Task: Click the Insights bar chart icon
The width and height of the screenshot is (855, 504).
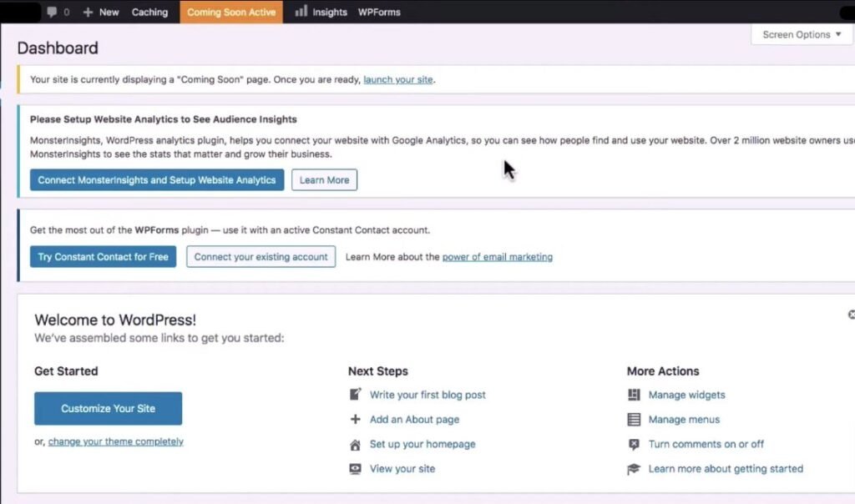Action: click(301, 11)
